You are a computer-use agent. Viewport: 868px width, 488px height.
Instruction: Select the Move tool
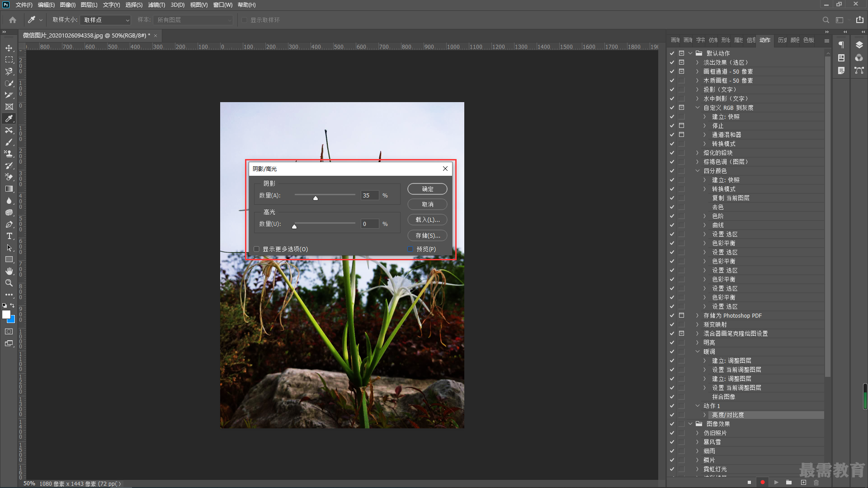point(9,48)
